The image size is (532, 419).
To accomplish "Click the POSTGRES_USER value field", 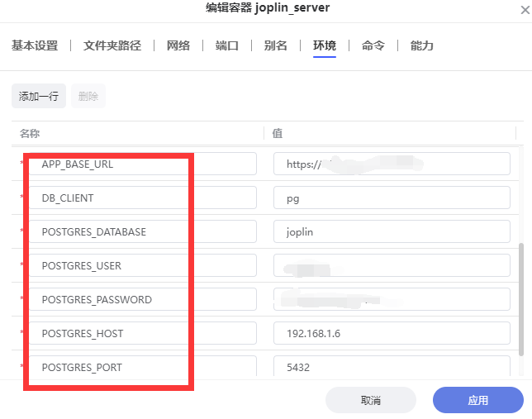I will (392, 265).
